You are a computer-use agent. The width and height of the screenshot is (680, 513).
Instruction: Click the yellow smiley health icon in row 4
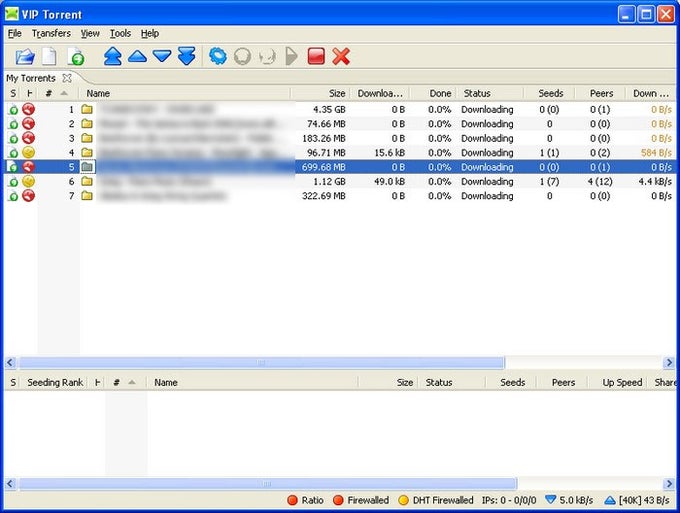(x=29, y=153)
